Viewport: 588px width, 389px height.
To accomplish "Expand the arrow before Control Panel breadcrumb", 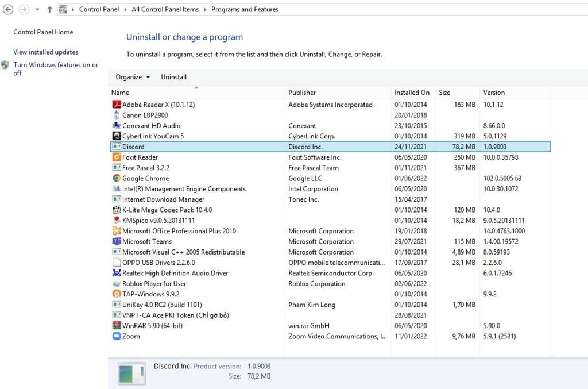I will pos(73,9).
